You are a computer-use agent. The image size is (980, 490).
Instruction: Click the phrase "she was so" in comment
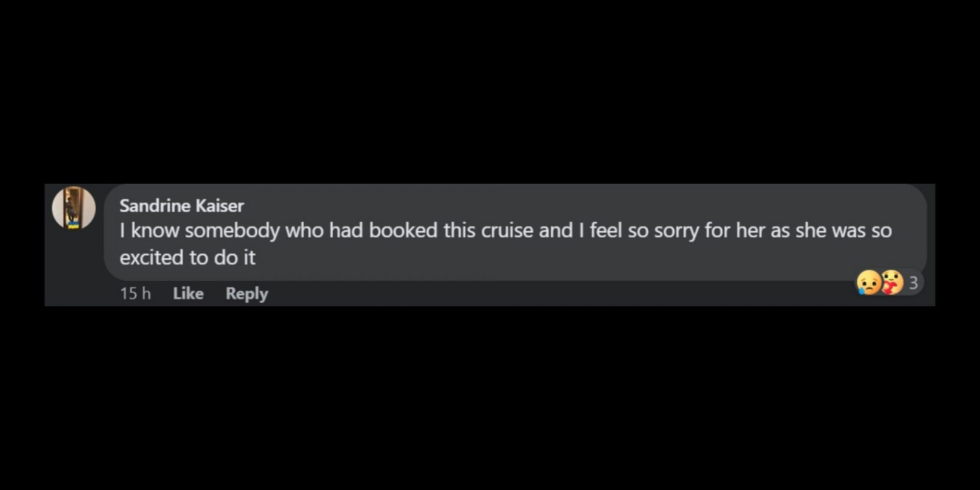coord(844,230)
